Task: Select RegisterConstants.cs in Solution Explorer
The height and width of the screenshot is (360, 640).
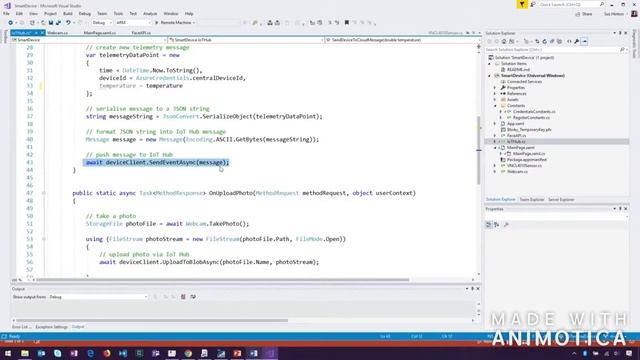Action: pos(531,118)
